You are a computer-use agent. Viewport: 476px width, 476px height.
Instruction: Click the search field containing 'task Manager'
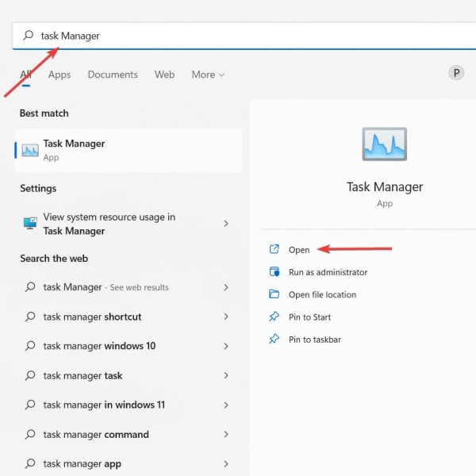tap(244, 36)
